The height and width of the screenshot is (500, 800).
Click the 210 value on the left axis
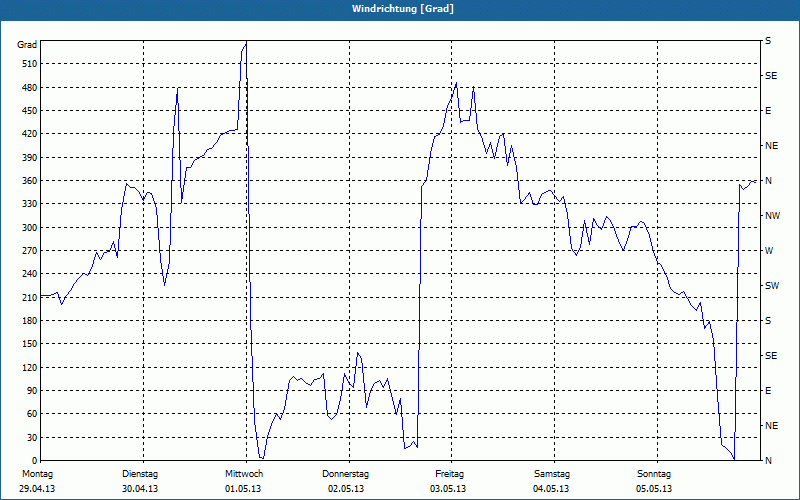click(30, 297)
